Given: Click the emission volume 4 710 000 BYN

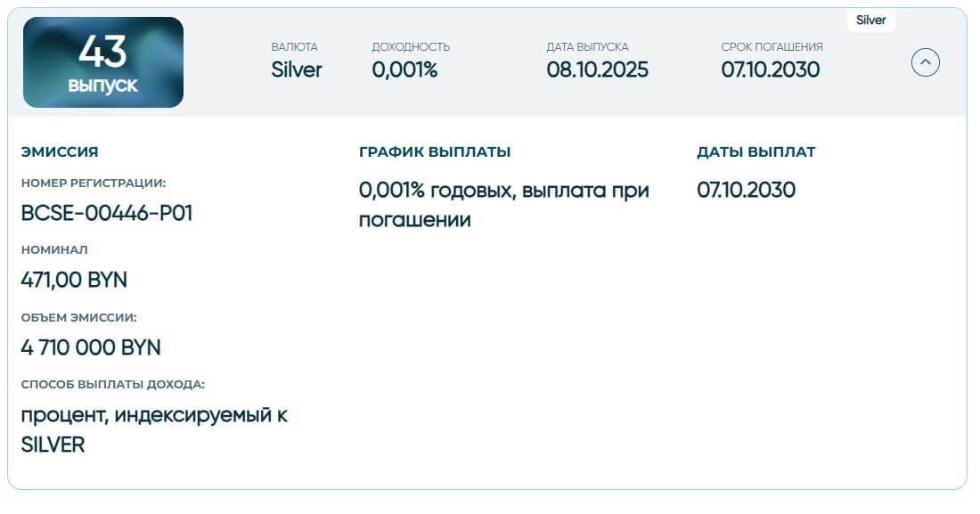Looking at the screenshot, I should (91, 347).
